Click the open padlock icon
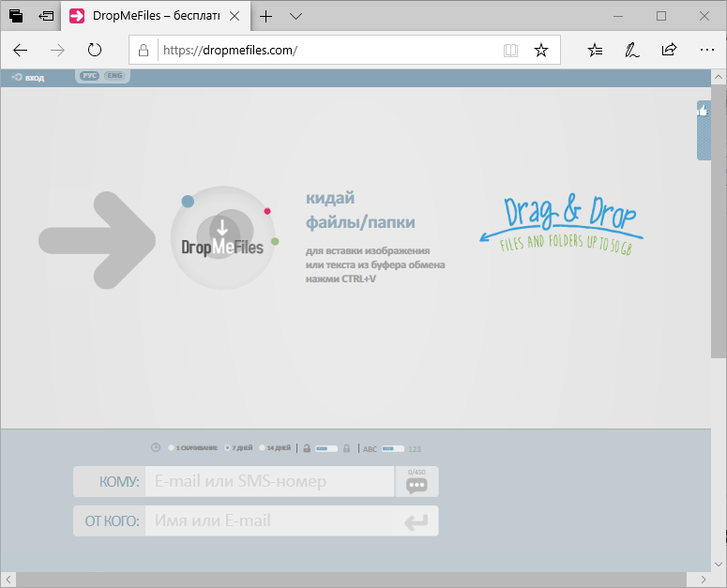This screenshot has height=588, width=727. (x=307, y=448)
